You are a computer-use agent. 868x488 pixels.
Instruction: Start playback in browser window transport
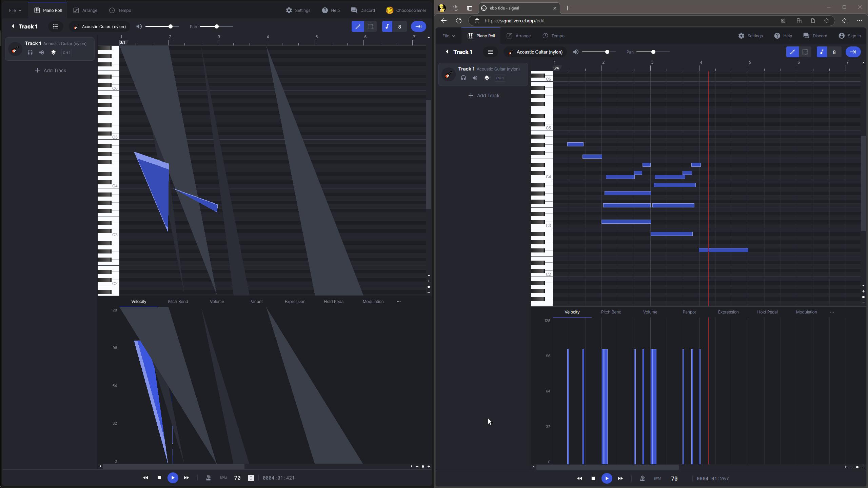point(607,479)
